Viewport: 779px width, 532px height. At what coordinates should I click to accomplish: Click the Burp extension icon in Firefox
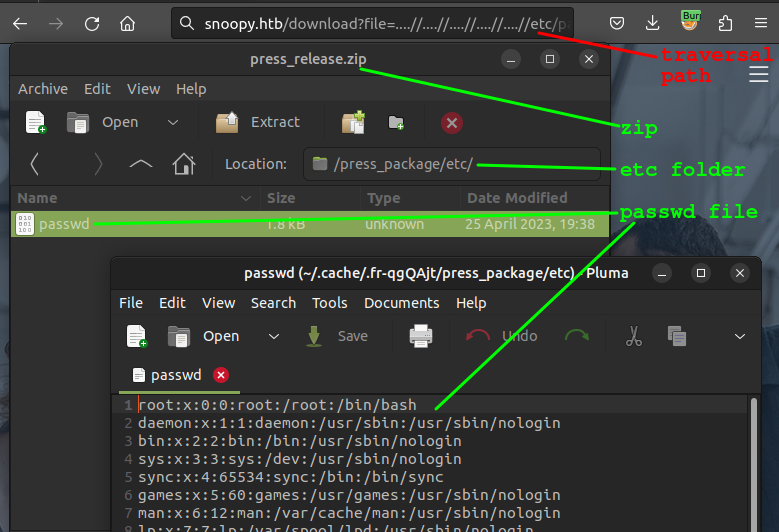pos(690,21)
